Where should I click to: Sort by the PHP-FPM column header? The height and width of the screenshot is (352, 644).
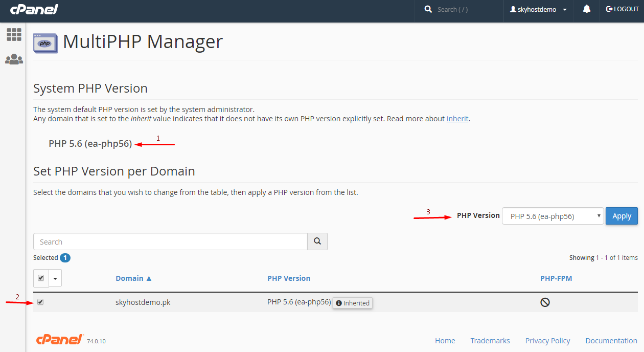coord(556,278)
